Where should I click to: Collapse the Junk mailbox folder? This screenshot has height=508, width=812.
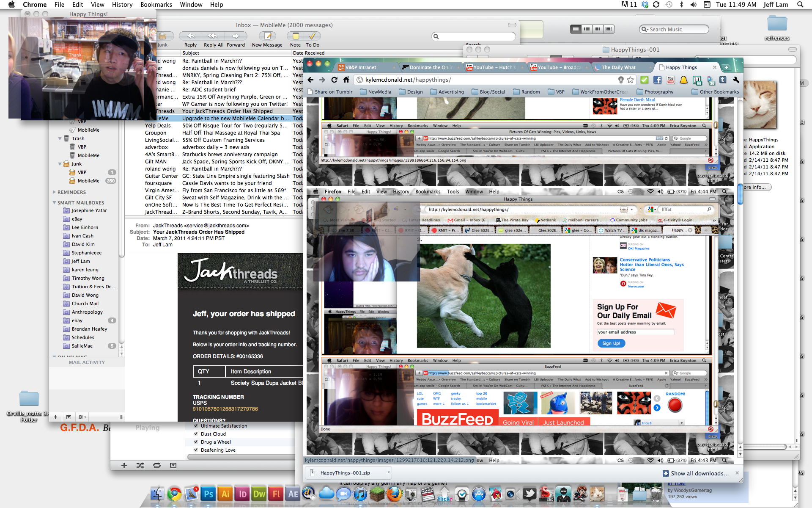(x=60, y=164)
